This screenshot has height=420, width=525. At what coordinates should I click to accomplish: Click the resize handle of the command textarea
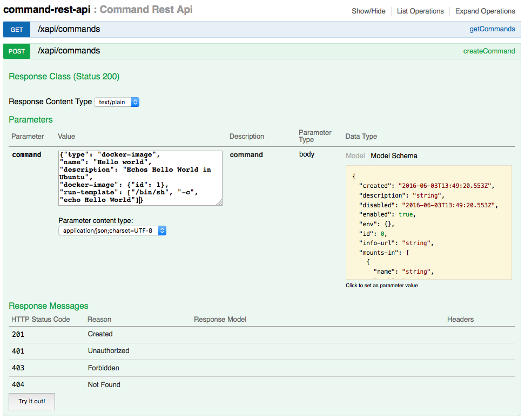pos(219,202)
